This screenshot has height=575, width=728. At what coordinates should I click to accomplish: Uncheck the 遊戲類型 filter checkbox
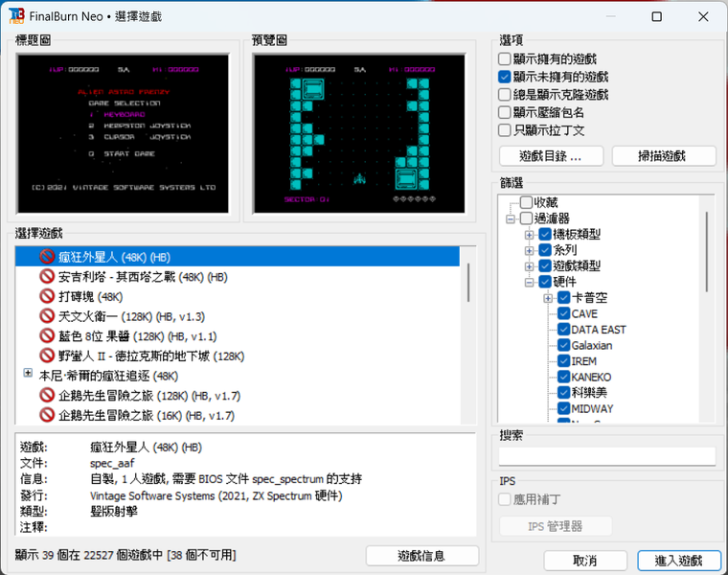(545, 265)
